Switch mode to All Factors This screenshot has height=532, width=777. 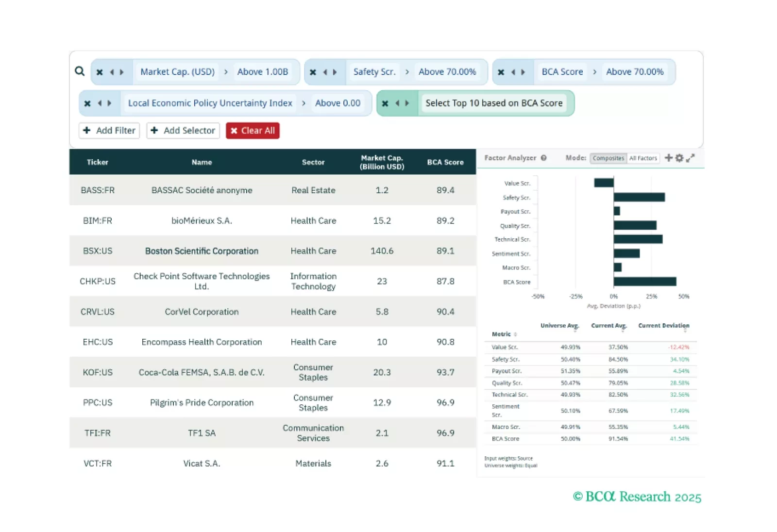643,158
